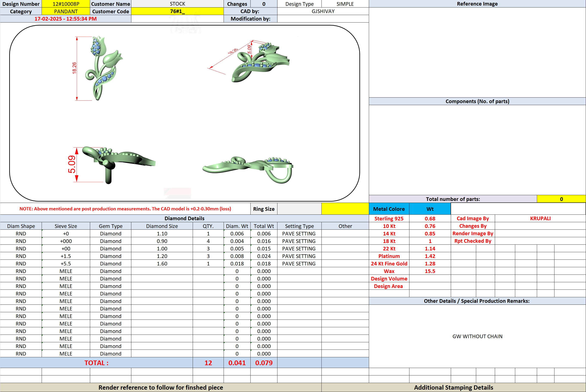Image resolution: width=586 pixels, height=392 pixels.
Task: Click the Customer Code cell 76#1_
Action: [177, 11]
